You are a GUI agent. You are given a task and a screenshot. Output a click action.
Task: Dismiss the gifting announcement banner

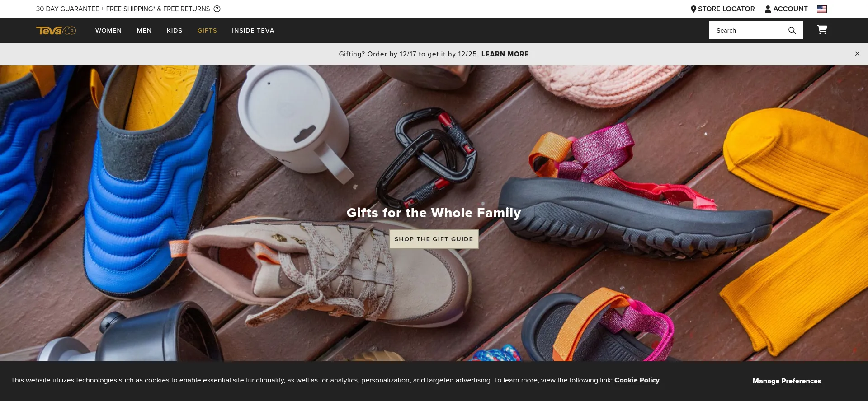coord(857,54)
